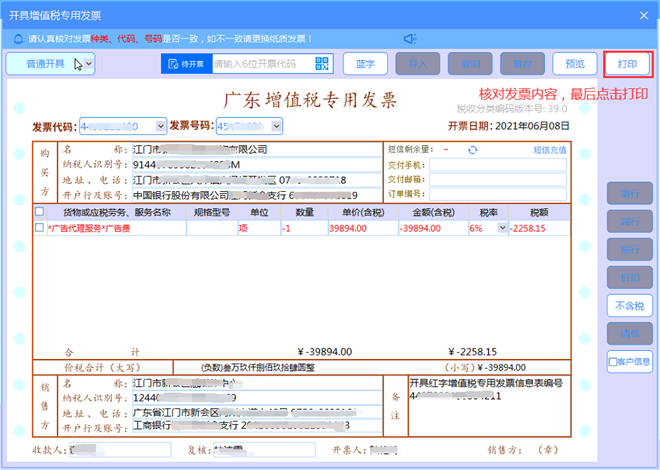This screenshot has width=660, height=470.
Task: Click the 清单 list button
Action: 630,334
